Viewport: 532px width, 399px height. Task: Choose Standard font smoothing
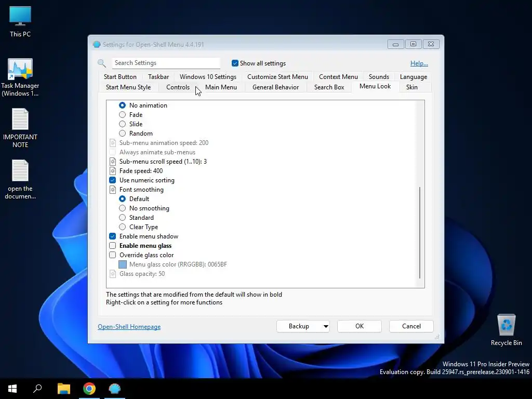(x=122, y=218)
